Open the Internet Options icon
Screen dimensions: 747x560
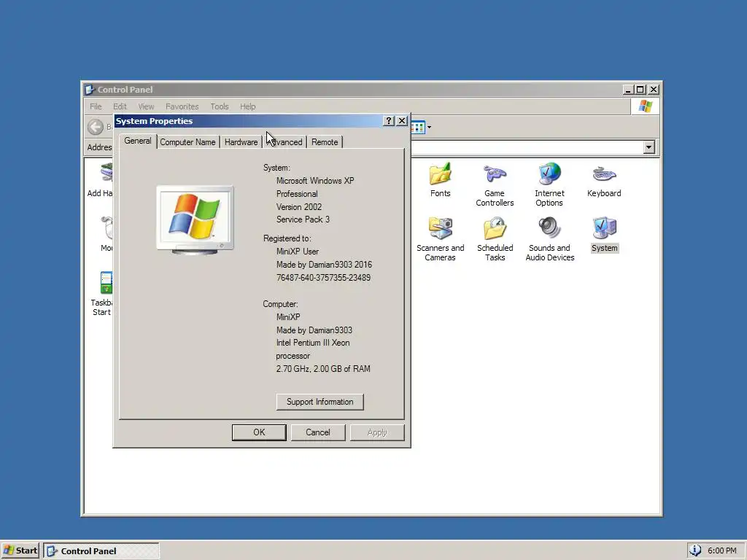[549, 184]
